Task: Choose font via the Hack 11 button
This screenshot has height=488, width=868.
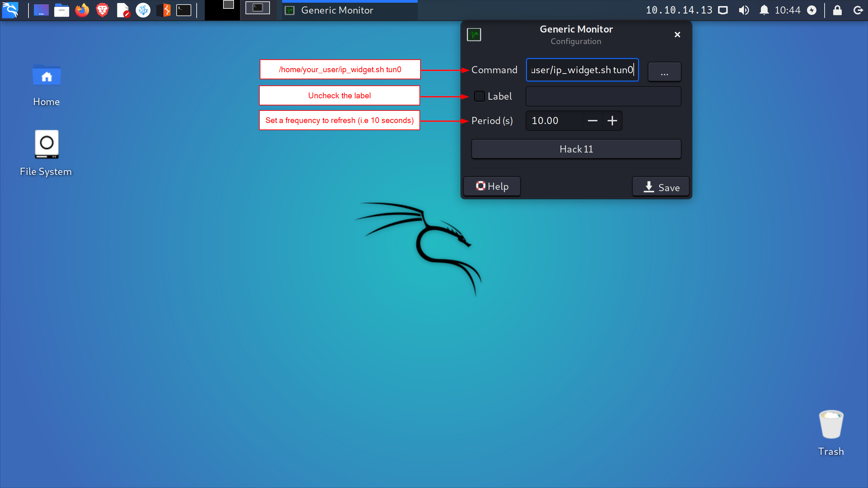Action: [576, 149]
